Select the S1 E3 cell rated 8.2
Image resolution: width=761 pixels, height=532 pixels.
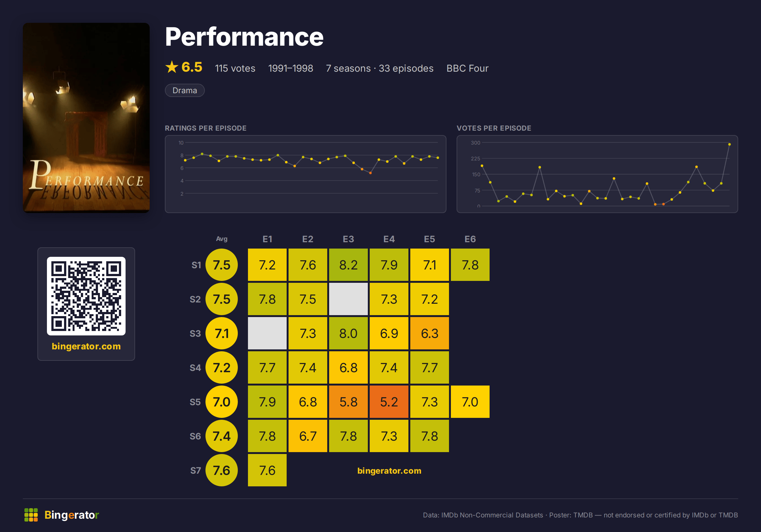tap(348, 265)
